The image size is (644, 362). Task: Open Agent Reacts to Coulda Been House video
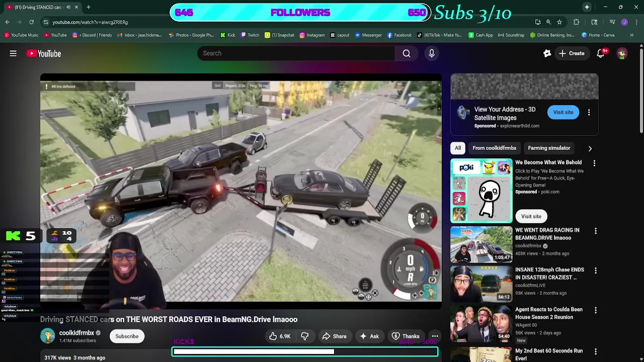click(548, 313)
